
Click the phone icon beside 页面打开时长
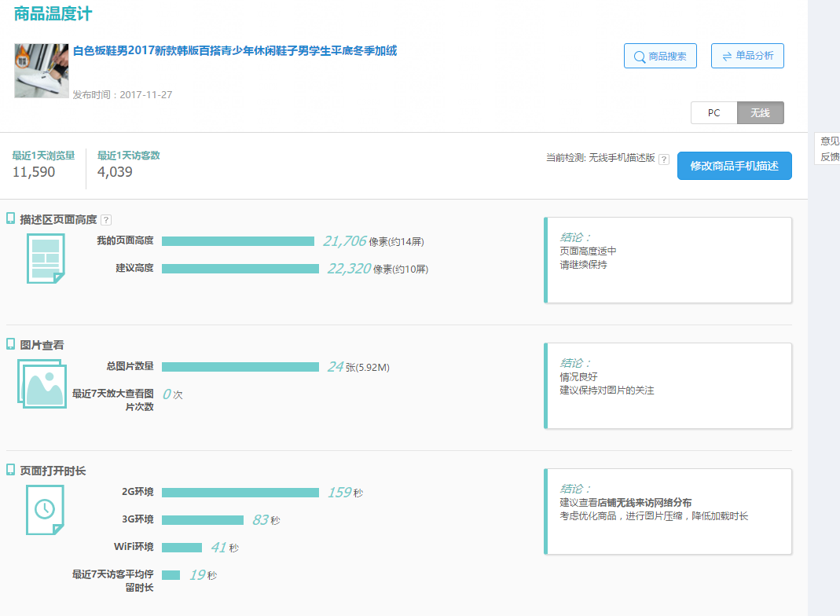pos(11,470)
